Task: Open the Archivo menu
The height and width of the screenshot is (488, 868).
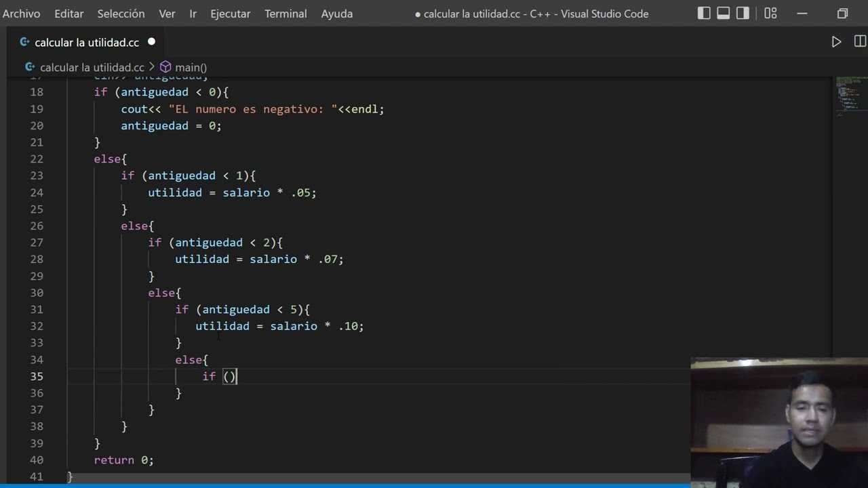Action: pos(21,14)
